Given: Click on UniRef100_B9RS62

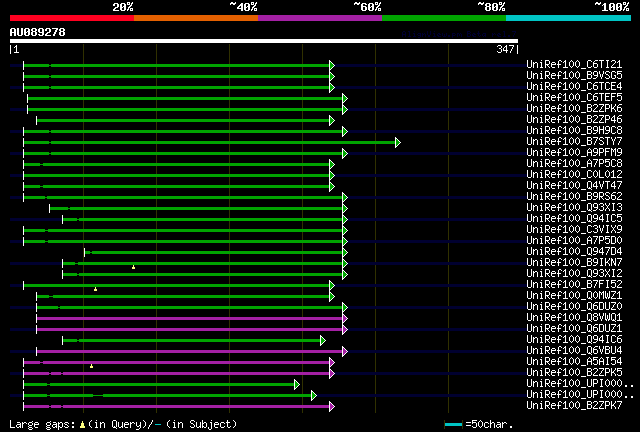Looking at the screenshot, I should point(574,196).
